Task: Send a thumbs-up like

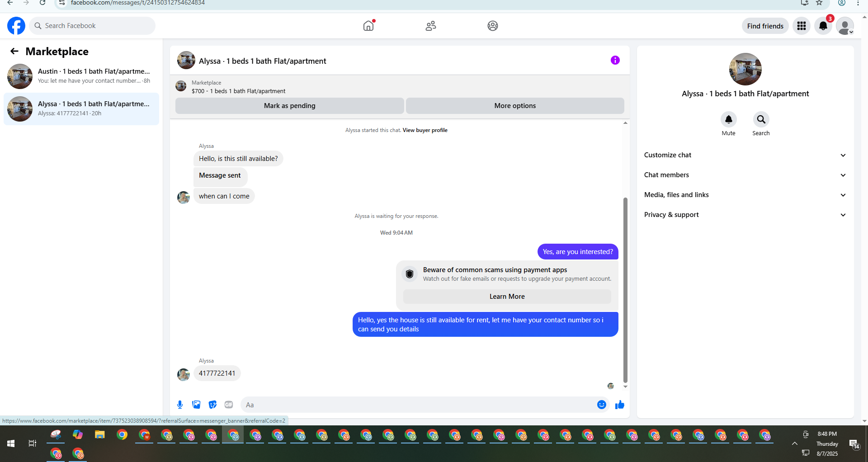Action: 620,405
